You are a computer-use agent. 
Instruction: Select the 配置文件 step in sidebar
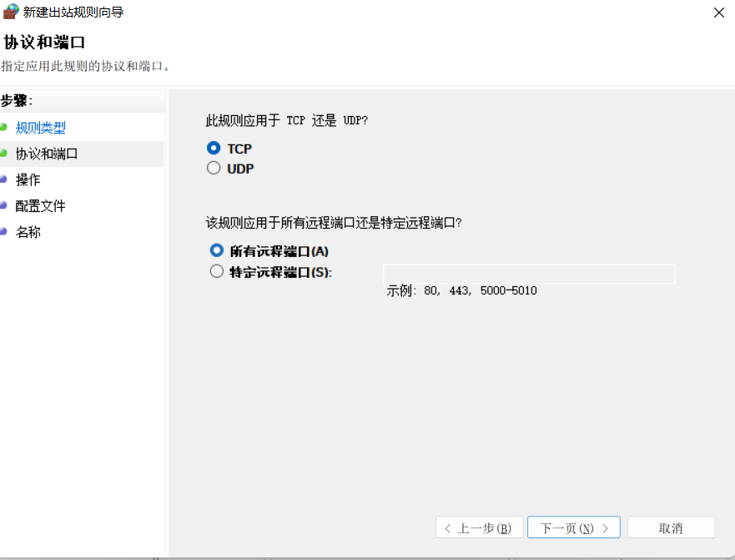(x=40, y=206)
